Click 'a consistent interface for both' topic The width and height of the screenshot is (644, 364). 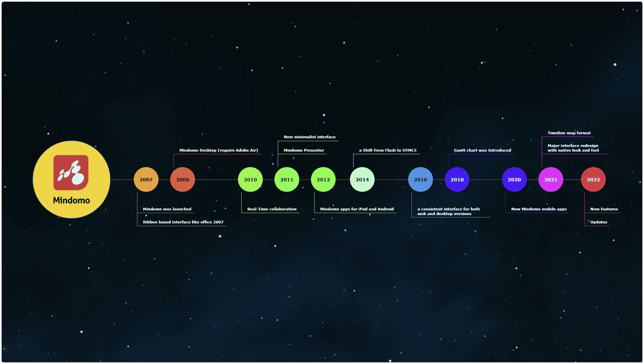pyautogui.click(x=448, y=211)
